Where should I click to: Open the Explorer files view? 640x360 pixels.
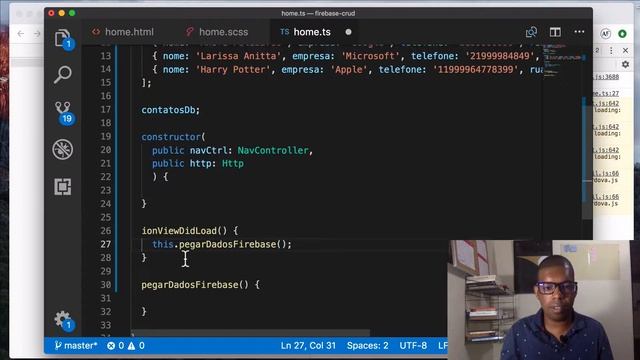coord(62,38)
